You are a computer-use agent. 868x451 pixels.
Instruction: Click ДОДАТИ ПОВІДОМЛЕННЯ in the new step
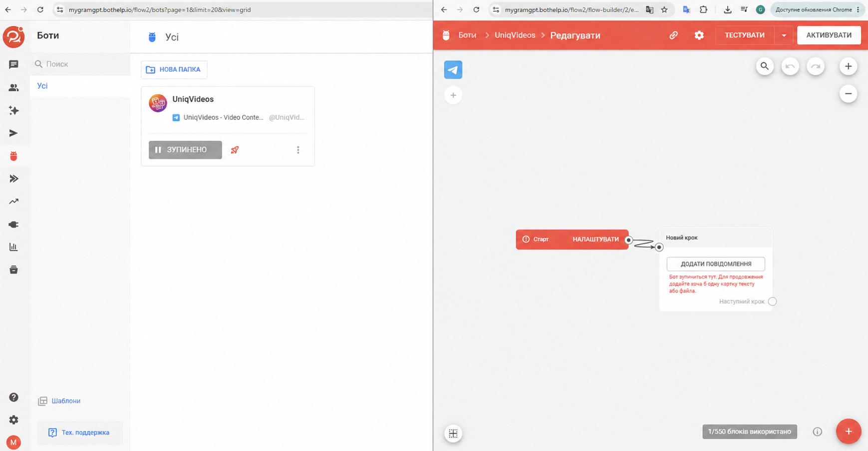[x=716, y=264]
